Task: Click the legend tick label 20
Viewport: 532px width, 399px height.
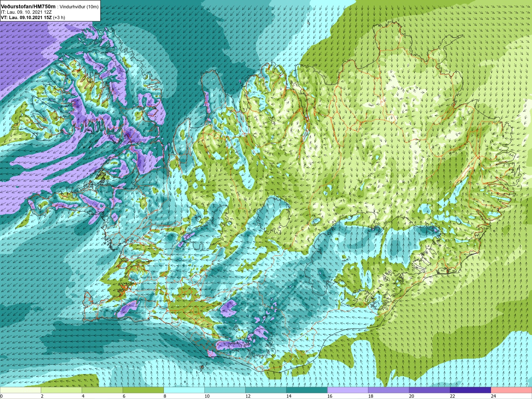Action: 411,396
